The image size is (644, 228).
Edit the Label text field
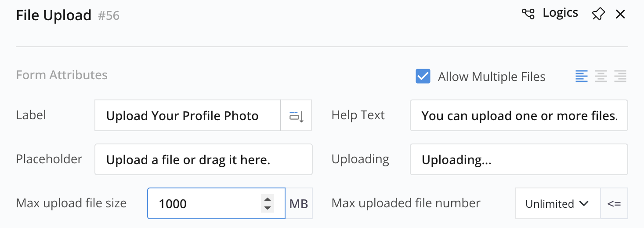pos(188,116)
